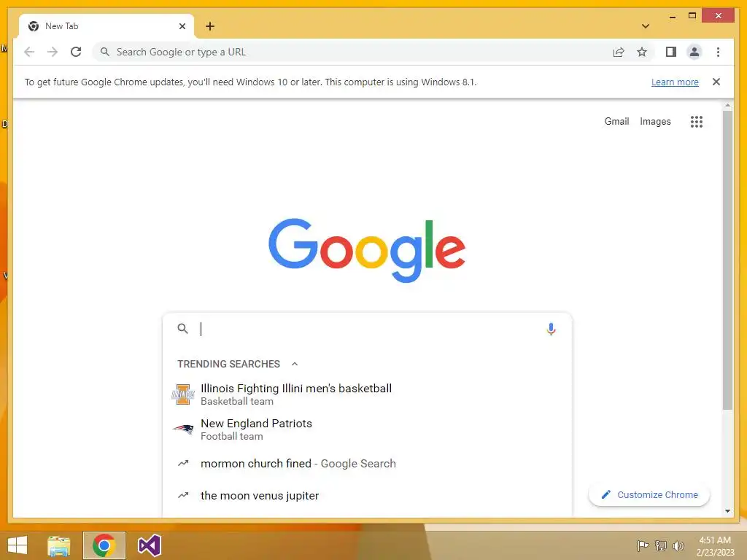The width and height of the screenshot is (747, 560).
Task: Click the Patriots logo thumbnail
Action: tap(183, 429)
